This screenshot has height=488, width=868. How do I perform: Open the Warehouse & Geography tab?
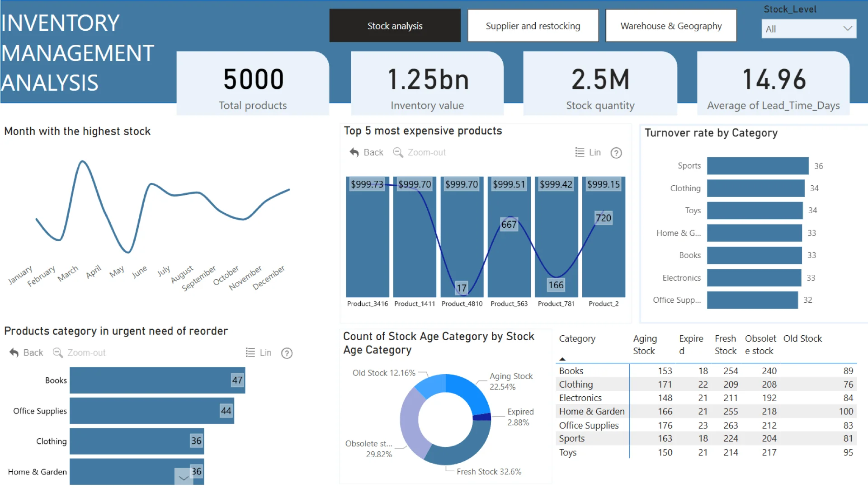click(x=670, y=26)
